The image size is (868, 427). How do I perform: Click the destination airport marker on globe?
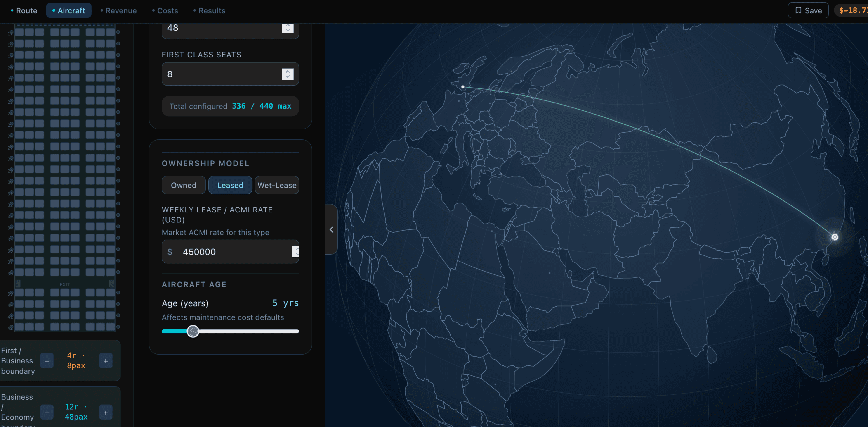click(x=835, y=237)
